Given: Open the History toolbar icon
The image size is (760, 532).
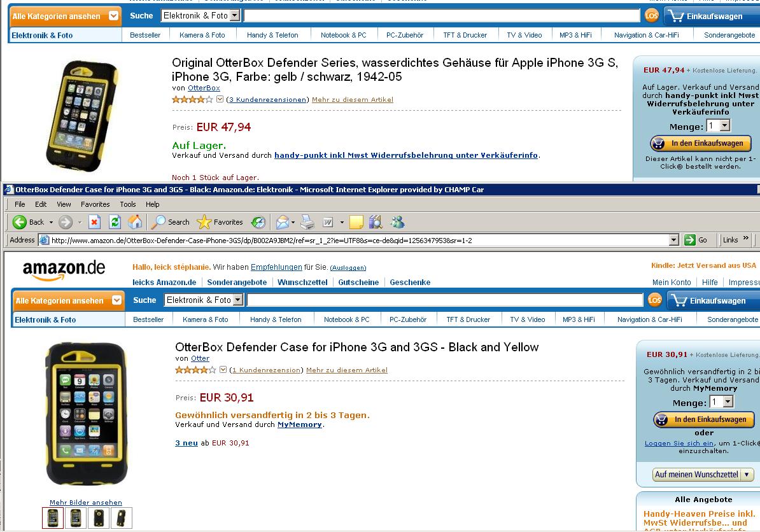Looking at the screenshot, I should (x=258, y=222).
